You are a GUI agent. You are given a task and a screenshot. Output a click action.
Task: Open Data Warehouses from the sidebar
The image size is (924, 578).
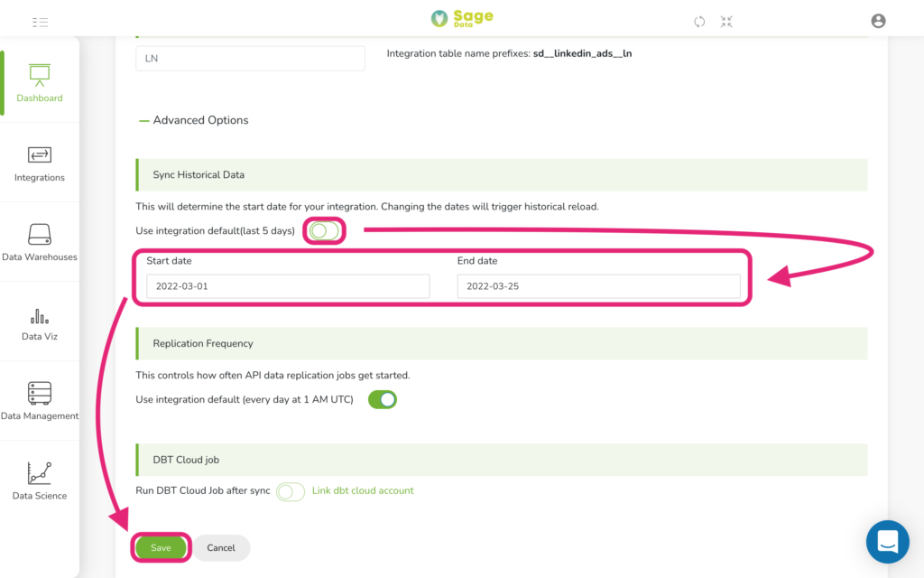click(40, 242)
